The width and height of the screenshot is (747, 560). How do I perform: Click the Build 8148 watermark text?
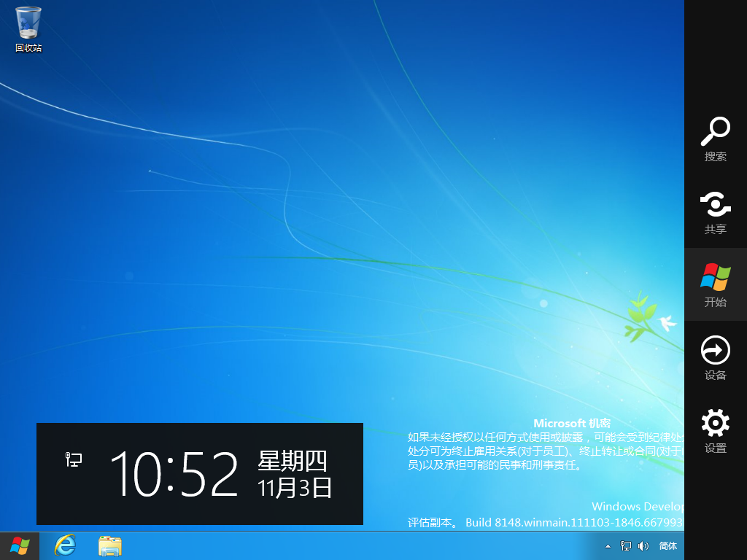pos(573,522)
